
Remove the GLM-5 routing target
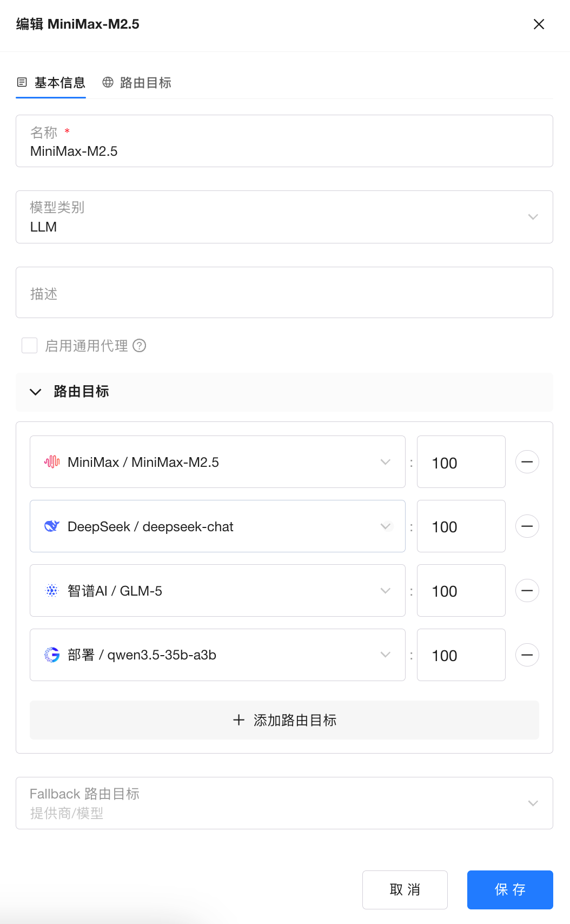coord(527,591)
